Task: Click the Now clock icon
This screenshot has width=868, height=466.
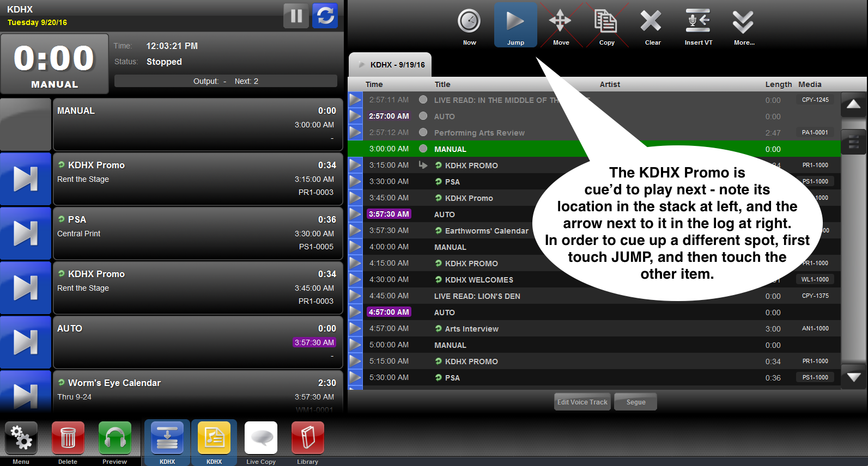Action: 469,22
